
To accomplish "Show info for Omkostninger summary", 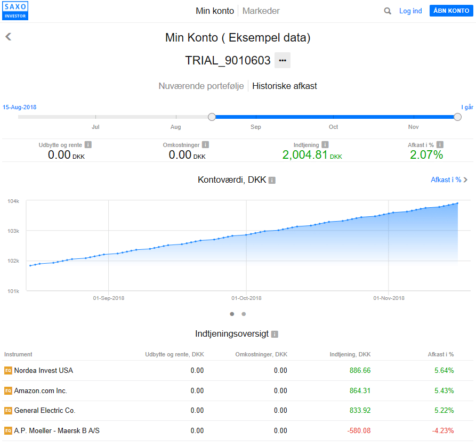I will pyautogui.click(x=206, y=145).
